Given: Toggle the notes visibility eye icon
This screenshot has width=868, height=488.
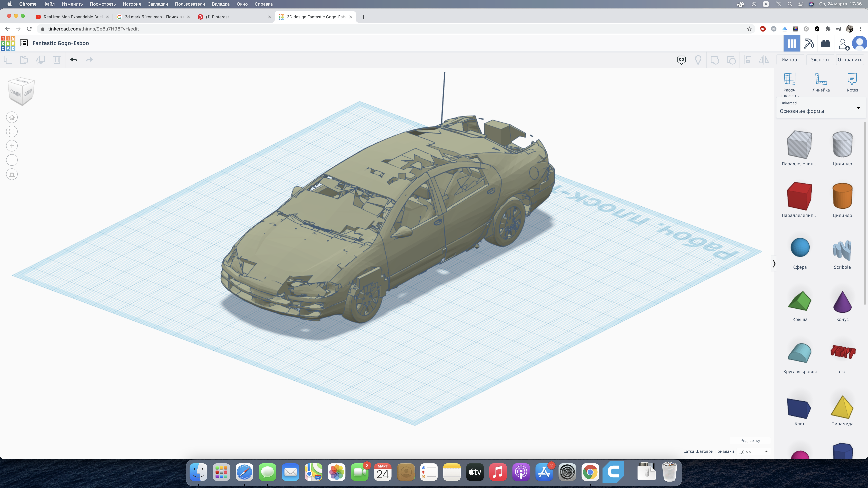Looking at the screenshot, I should [681, 60].
